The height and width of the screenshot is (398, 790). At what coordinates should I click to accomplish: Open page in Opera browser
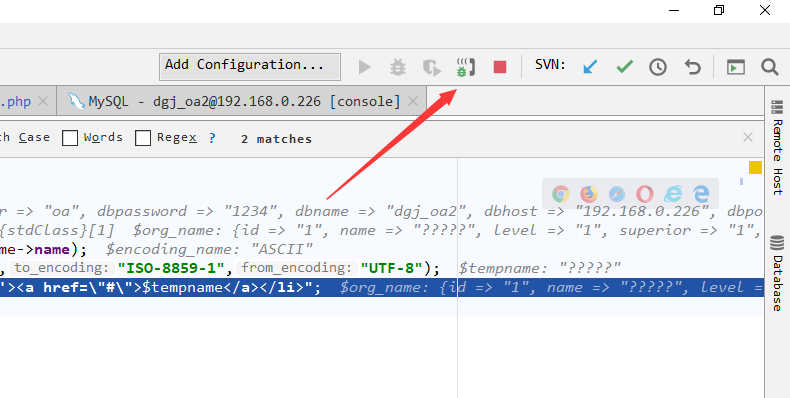tap(644, 193)
